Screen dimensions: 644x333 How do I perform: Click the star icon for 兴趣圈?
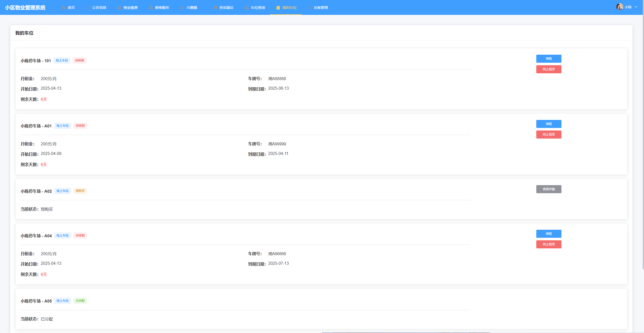[x=182, y=8]
